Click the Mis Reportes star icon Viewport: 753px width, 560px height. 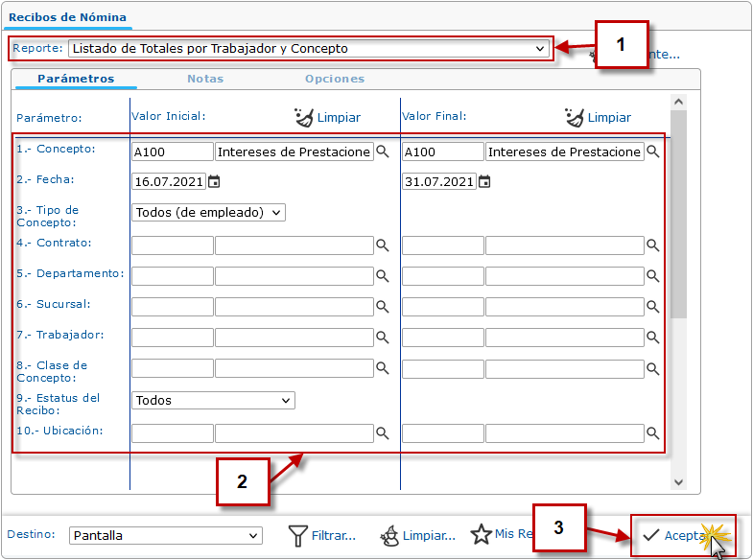click(x=481, y=534)
